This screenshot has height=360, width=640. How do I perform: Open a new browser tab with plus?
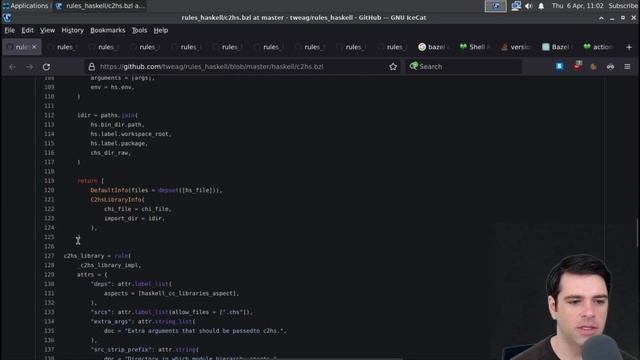click(x=629, y=47)
